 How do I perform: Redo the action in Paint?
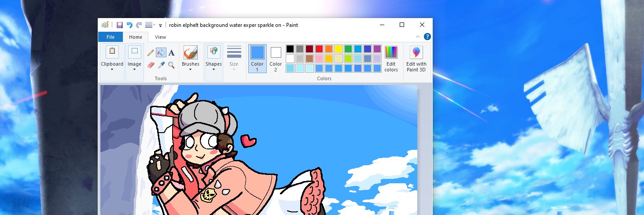[x=139, y=25]
